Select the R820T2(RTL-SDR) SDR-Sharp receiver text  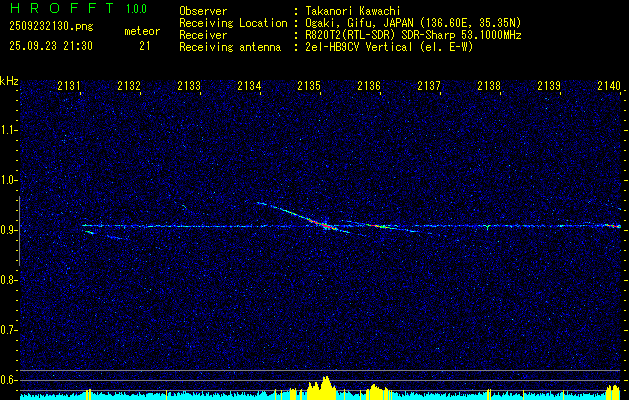413,35
